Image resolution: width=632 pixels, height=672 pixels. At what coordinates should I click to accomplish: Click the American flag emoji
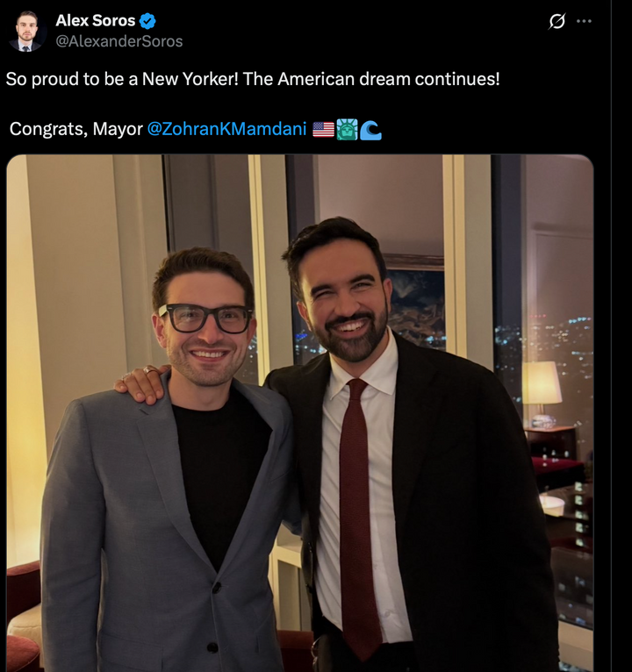[323, 130]
